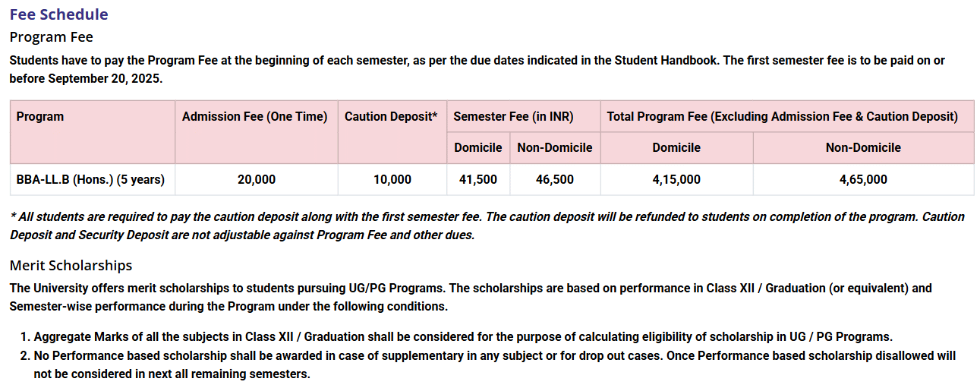Viewport: 980px width, 388px height.
Task: Click the 41,500 domicile semester fee
Action: tap(478, 180)
